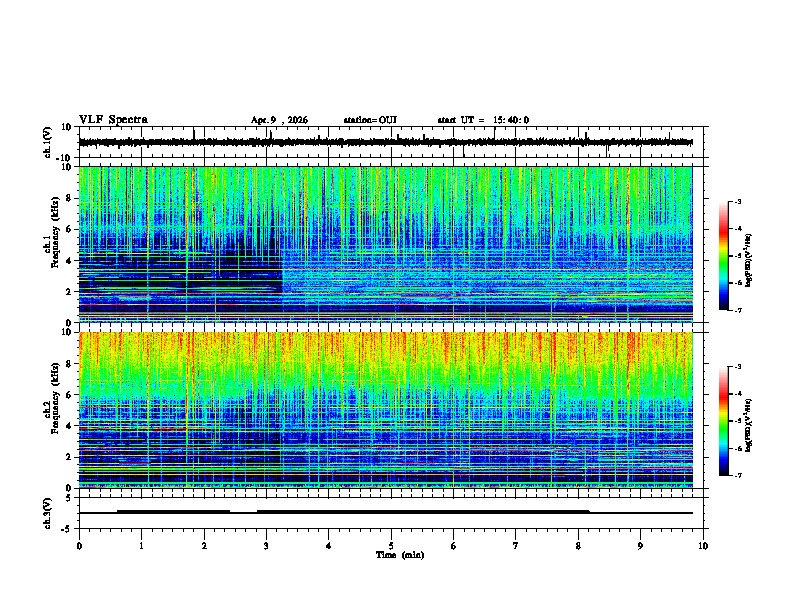The width and height of the screenshot is (792, 612).
Task: Click tick label "1" on the Time axis
Action: 141,546
